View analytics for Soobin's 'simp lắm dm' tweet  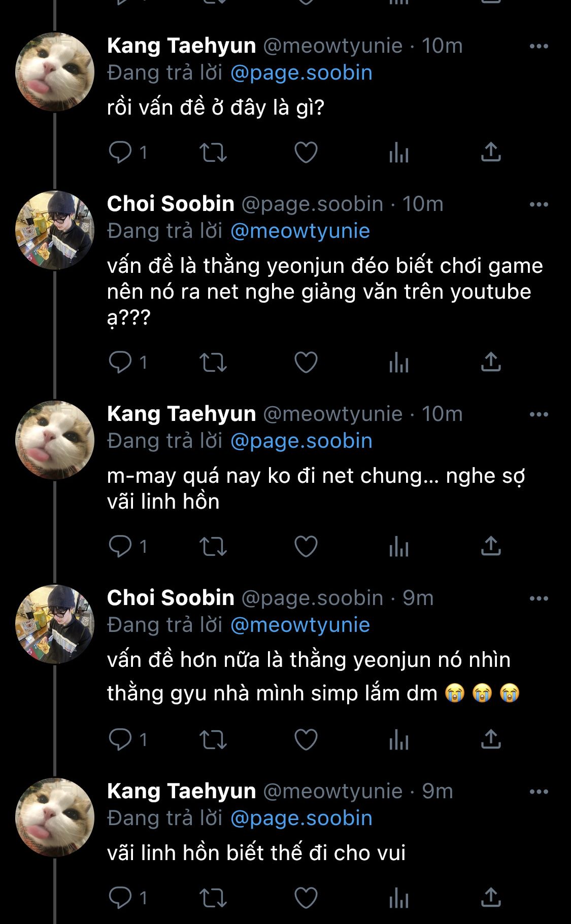[399, 740]
